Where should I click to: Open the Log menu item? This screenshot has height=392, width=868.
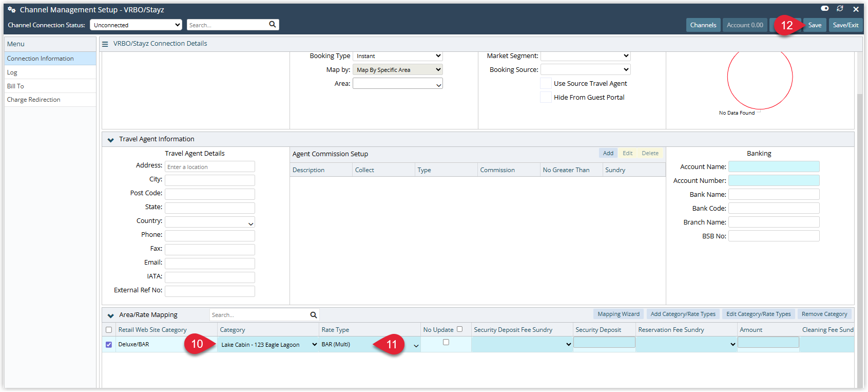(x=50, y=72)
